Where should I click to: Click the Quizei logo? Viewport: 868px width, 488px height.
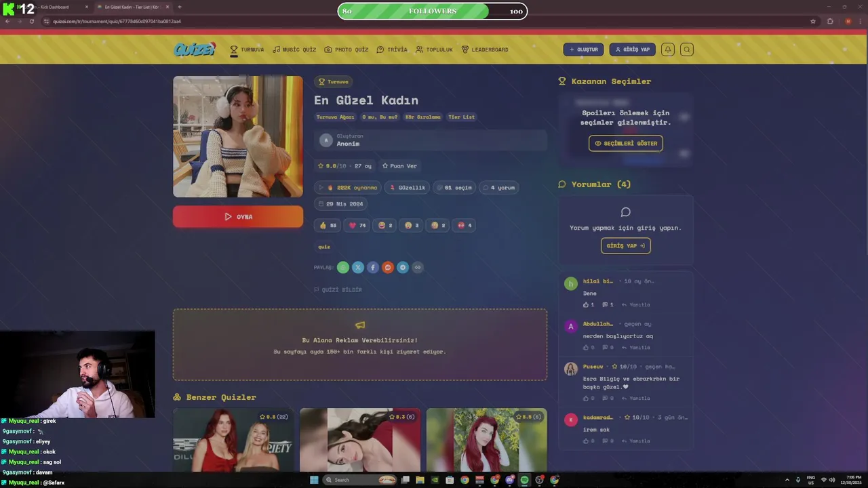pyautogui.click(x=195, y=49)
